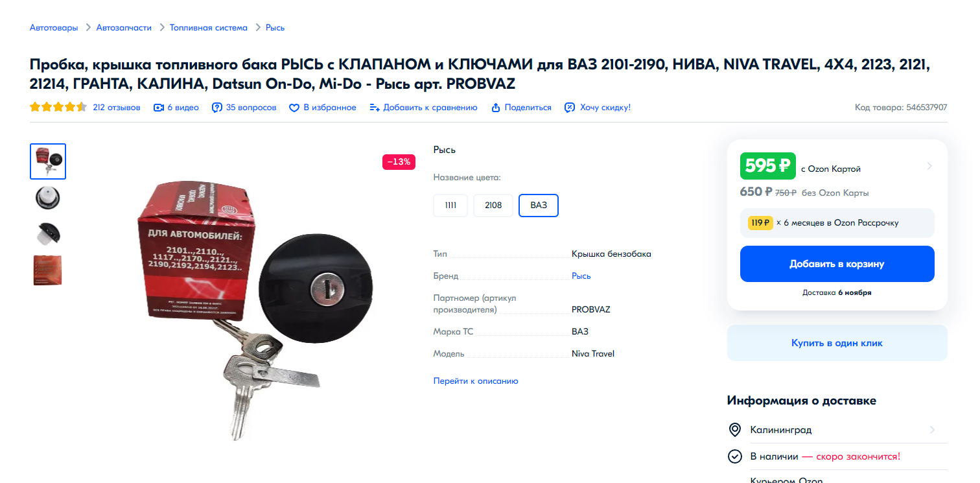The height and width of the screenshot is (483, 980).
Task: Click the heart icon for В избранное
Action: (294, 108)
